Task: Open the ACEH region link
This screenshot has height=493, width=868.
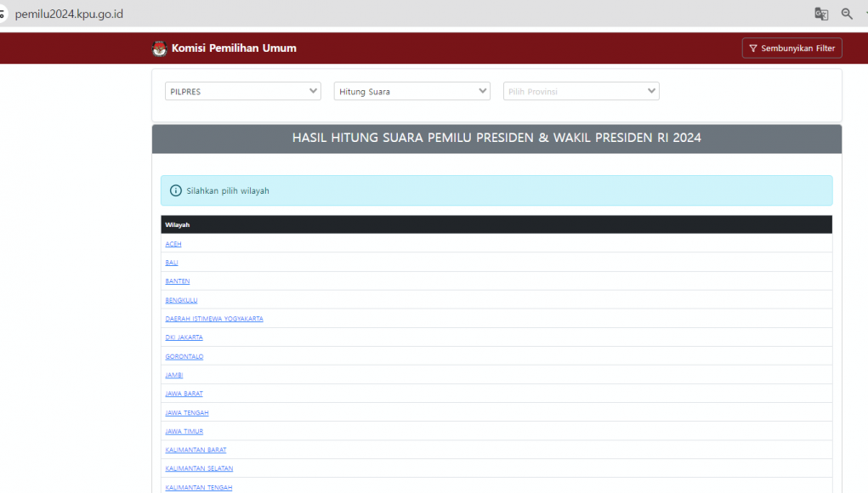Action: [x=173, y=244]
